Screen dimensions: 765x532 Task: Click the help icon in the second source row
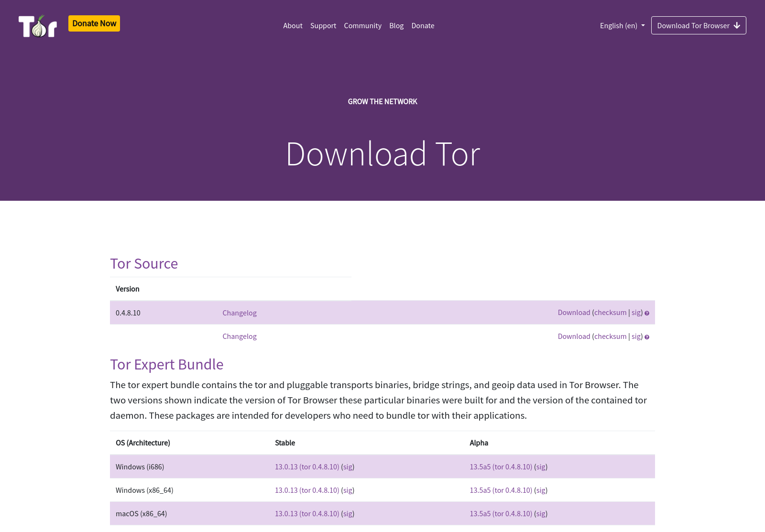click(647, 337)
